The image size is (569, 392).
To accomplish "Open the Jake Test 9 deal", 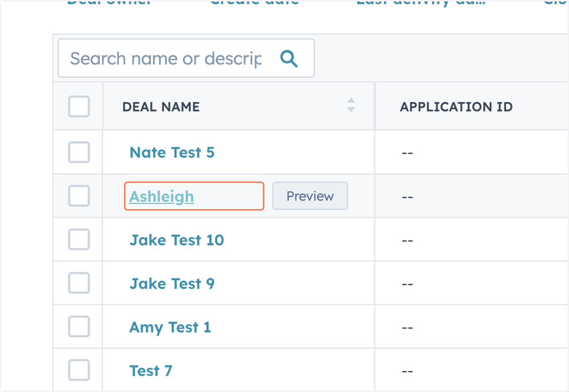I will 172,283.
